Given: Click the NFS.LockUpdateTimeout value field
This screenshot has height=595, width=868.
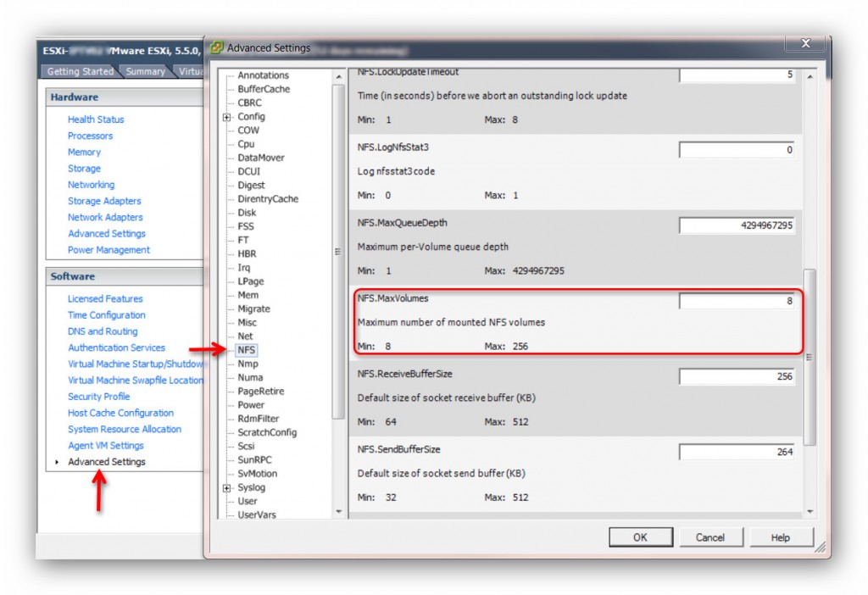Looking at the screenshot, I should (x=737, y=75).
